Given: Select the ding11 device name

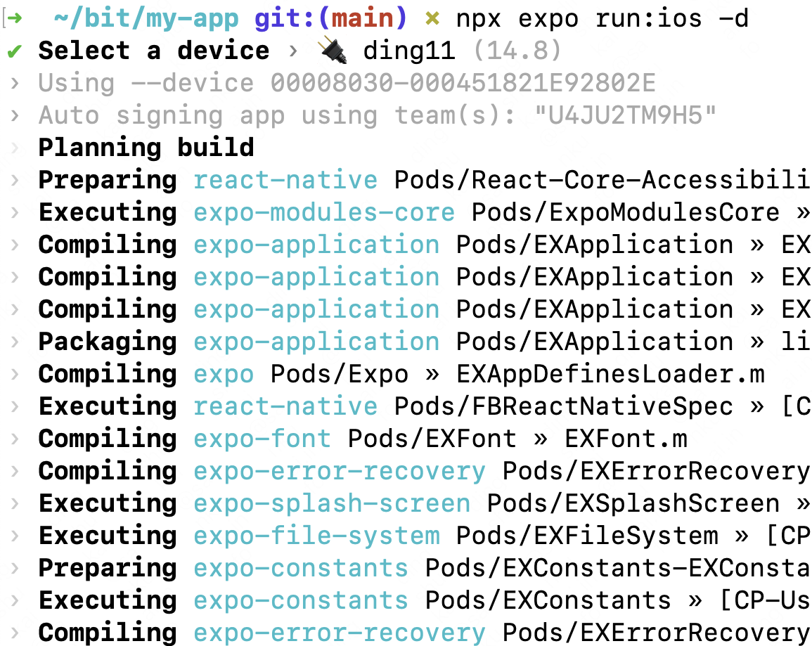Looking at the screenshot, I should click(408, 50).
